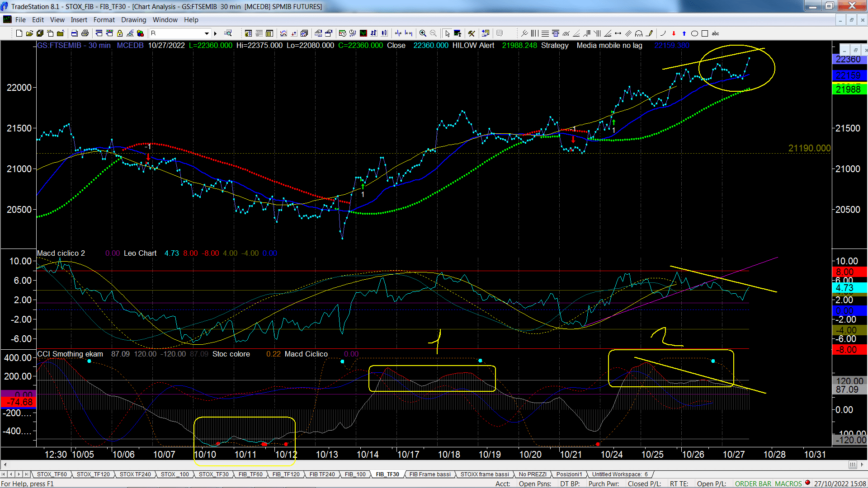This screenshot has width=868, height=488.
Task: Click the print icon in toolbar
Action: (x=85, y=33)
